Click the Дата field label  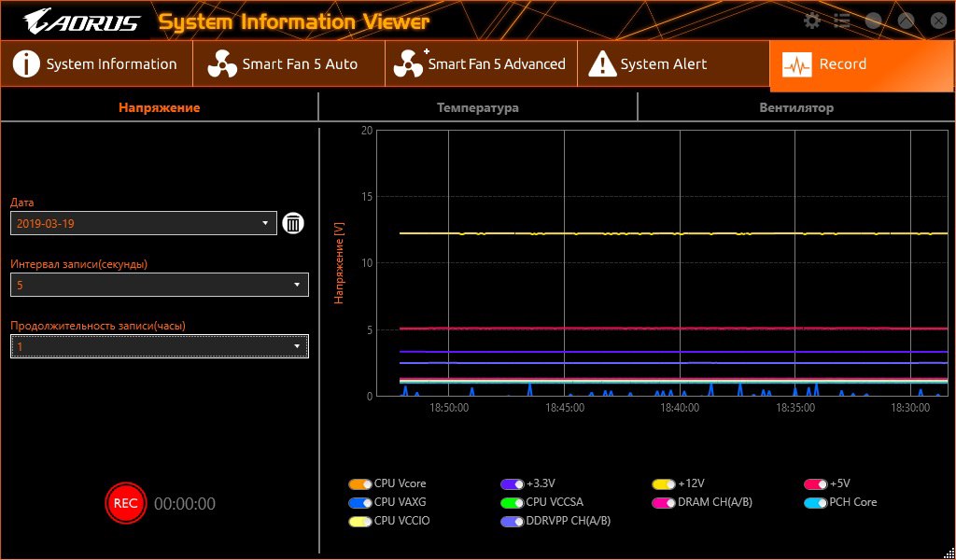click(x=22, y=203)
